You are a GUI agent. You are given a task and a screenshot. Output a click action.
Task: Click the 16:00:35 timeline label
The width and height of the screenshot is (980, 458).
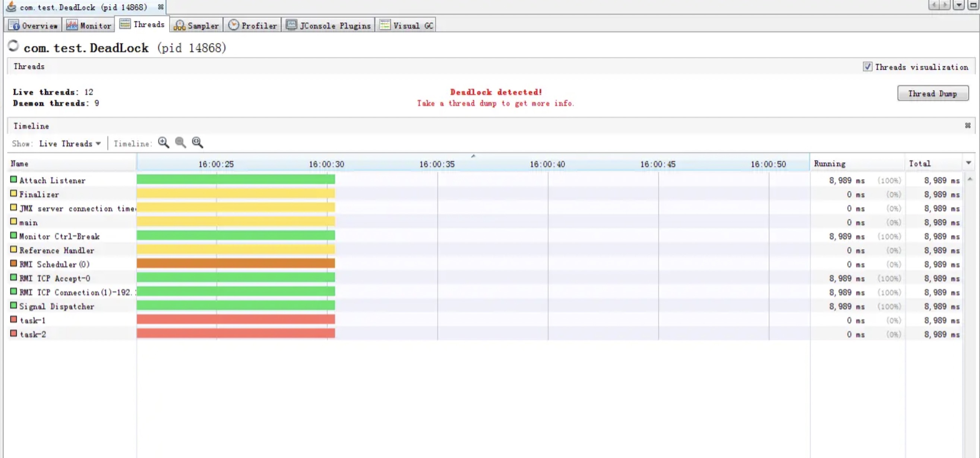click(437, 164)
